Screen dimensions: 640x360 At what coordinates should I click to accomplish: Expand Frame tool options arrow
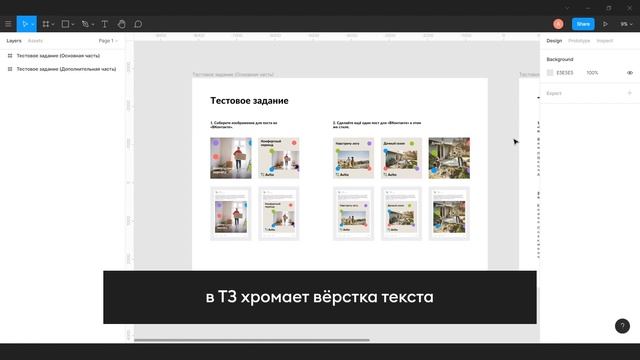coord(53,24)
